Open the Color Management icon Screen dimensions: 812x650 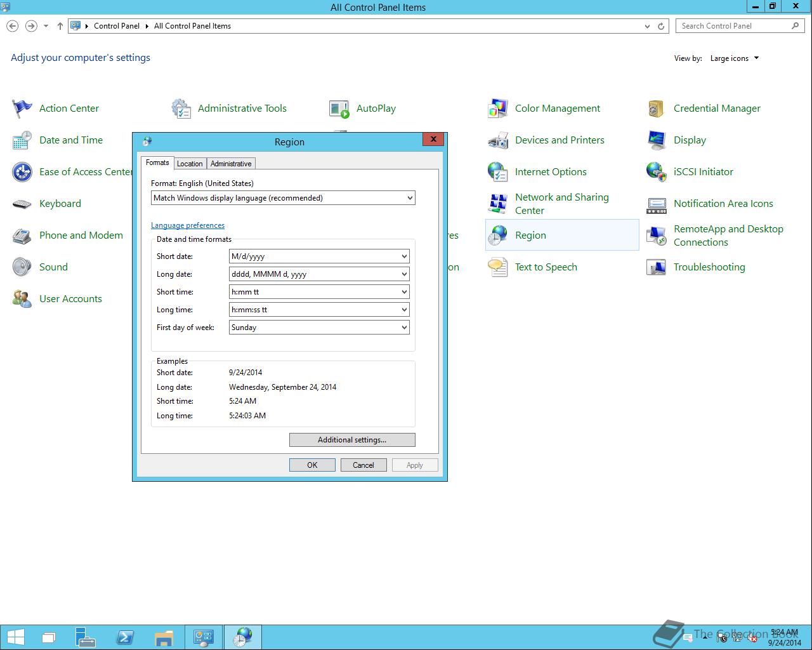pyautogui.click(x=498, y=109)
